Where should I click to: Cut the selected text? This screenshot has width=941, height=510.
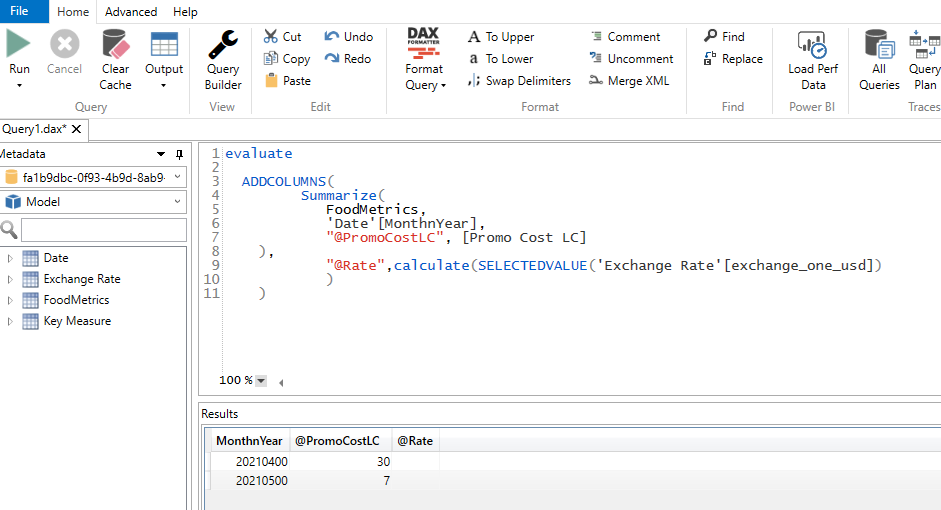point(283,37)
